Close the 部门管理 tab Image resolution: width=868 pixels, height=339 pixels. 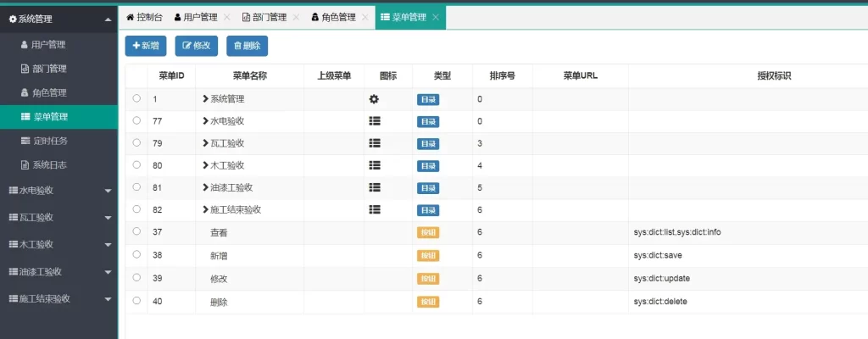pos(296,17)
